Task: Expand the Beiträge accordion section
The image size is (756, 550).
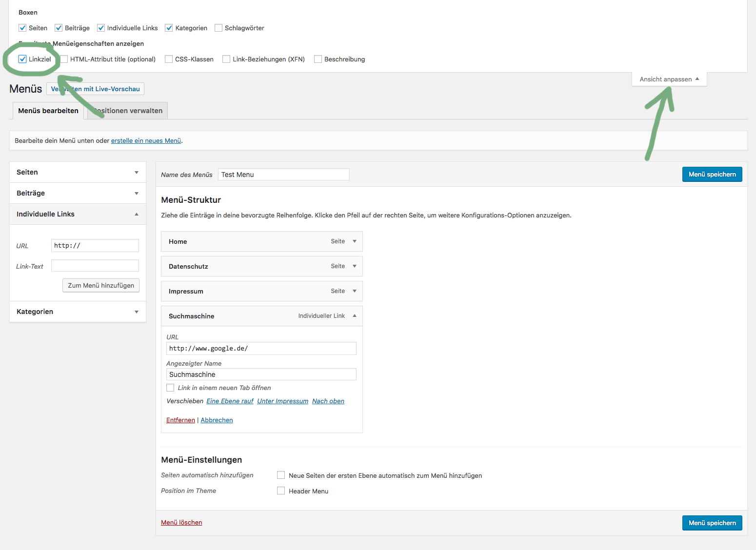Action: (x=78, y=193)
